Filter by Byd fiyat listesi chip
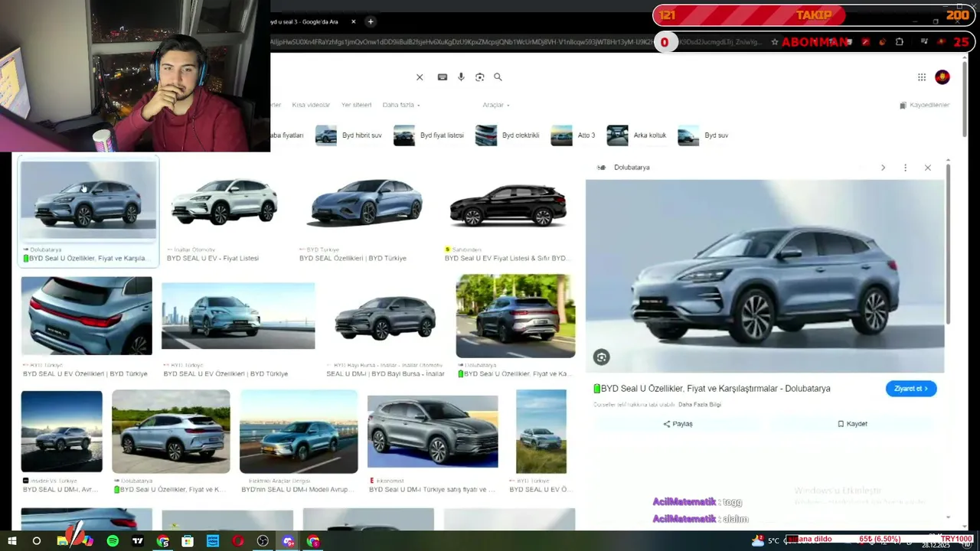Viewport: 980px width, 551px height. (x=429, y=135)
